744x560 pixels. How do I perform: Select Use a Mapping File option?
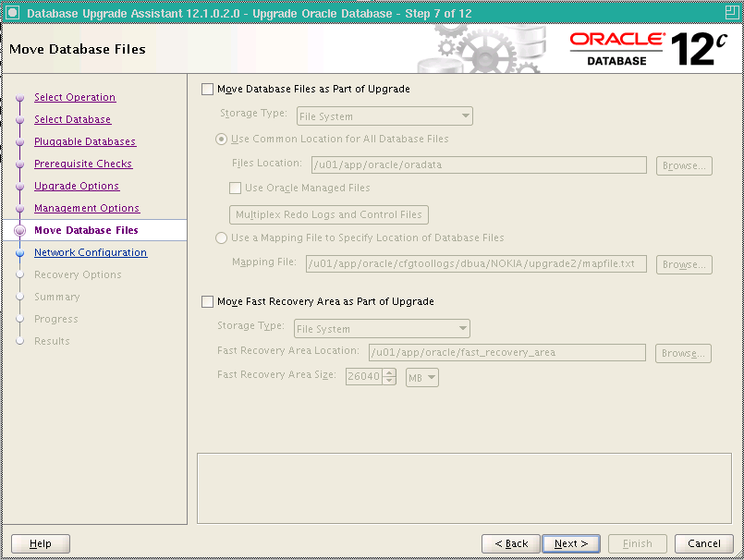point(219,237)
